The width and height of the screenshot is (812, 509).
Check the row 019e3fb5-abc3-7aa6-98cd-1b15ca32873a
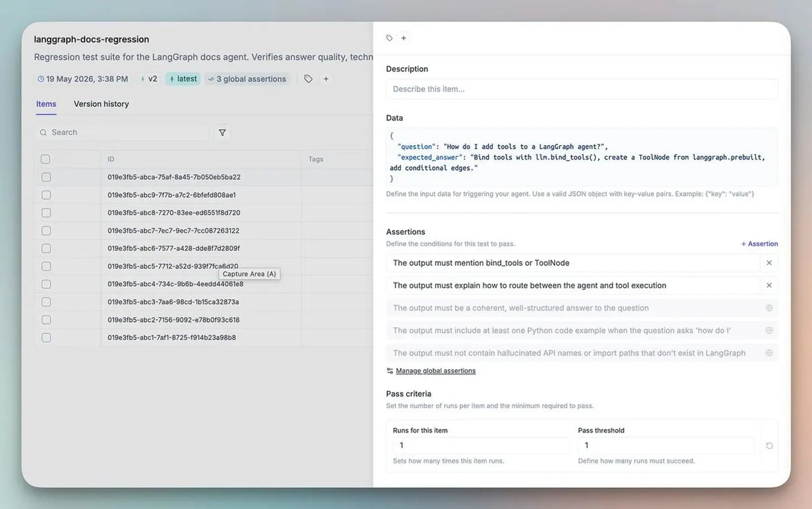(46, 302)
